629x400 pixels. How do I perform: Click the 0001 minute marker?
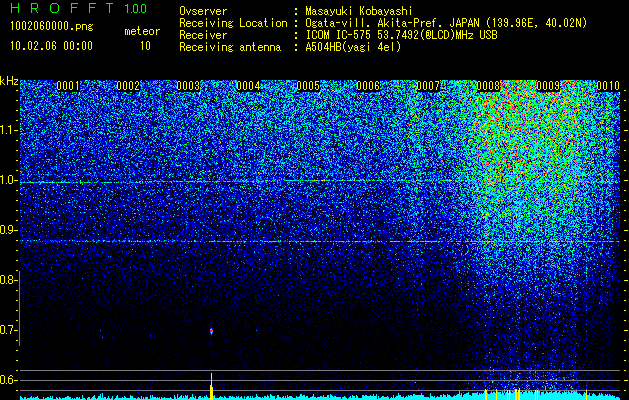(x=68, y=86)
